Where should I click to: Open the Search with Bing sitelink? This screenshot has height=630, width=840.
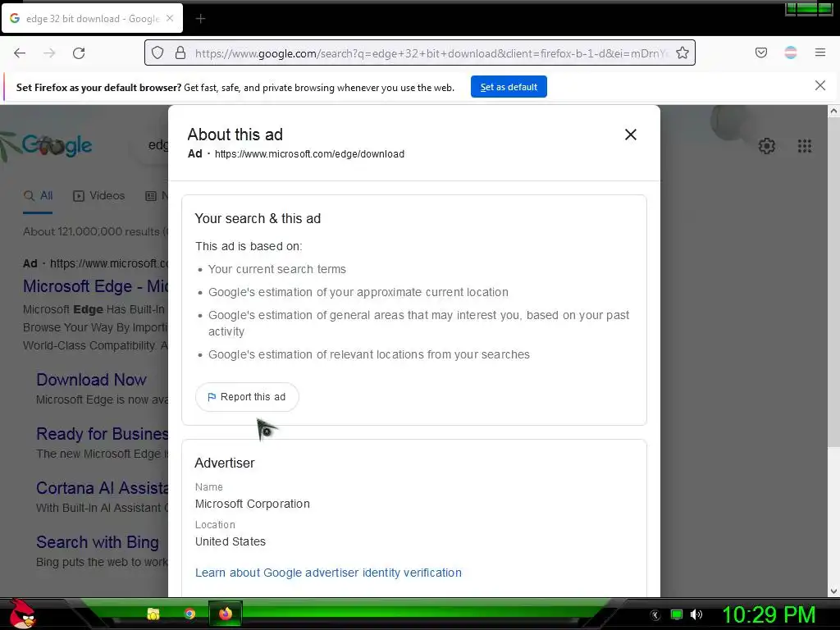(98, 542)
